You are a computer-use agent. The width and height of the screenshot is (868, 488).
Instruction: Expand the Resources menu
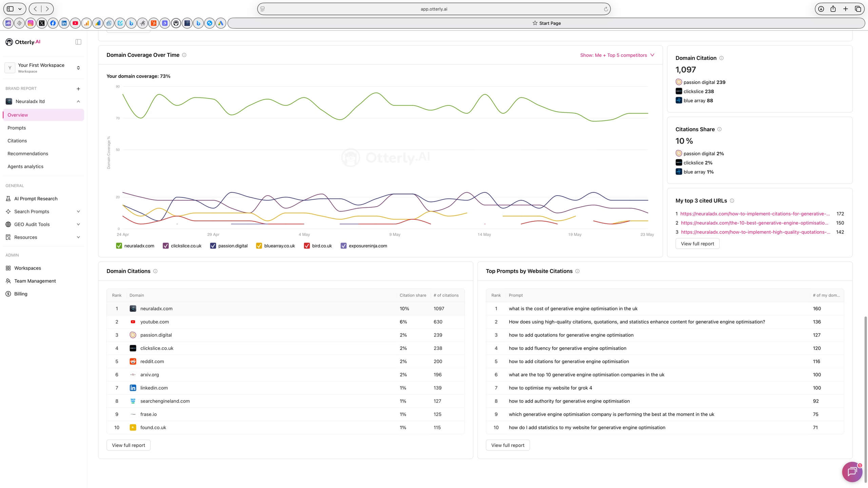(x=78, y=237)
